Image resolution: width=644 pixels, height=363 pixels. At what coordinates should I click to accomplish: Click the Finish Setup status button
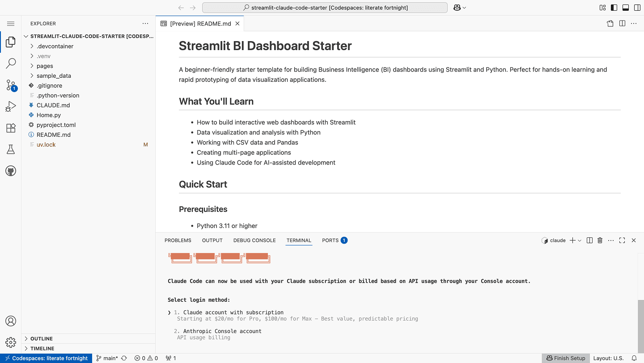pos(565,358)
